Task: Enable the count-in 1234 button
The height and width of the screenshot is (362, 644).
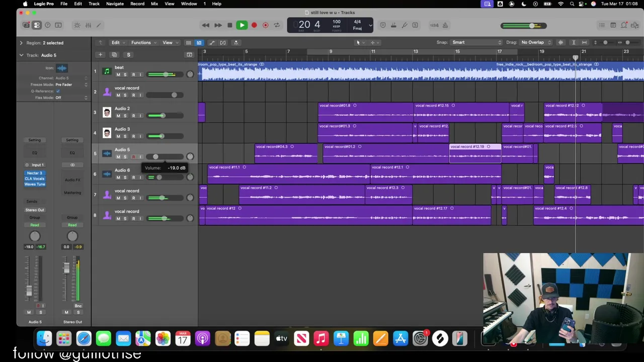Action: tap(434, 25)
